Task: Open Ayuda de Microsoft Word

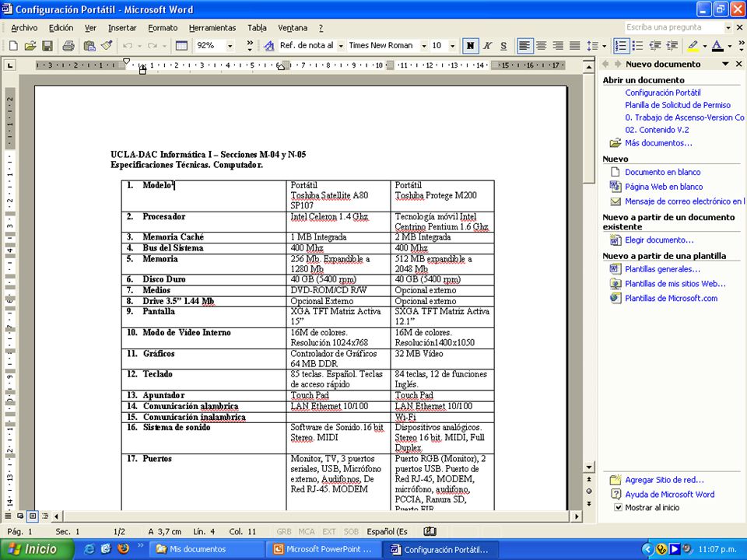Action: coord(670,495)
